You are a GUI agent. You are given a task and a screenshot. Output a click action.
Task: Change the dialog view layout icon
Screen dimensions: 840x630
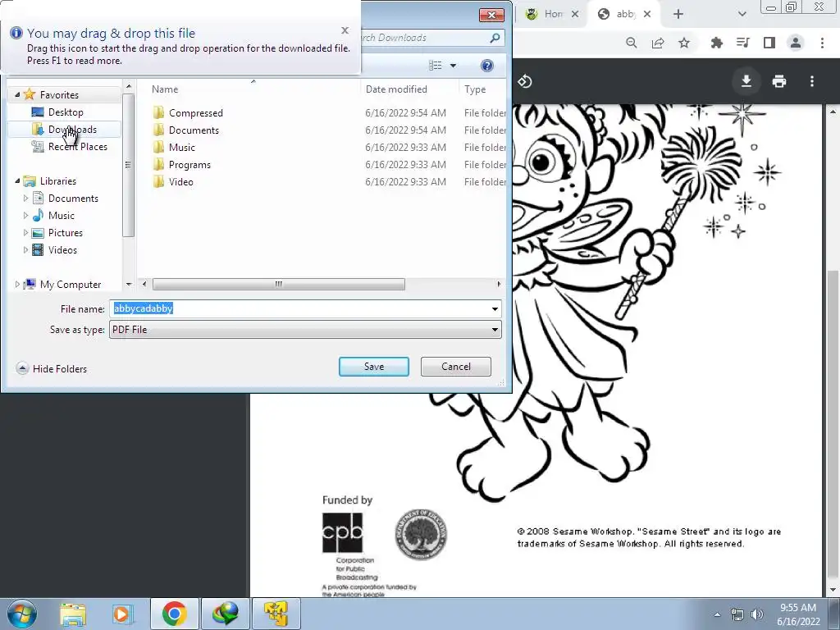coord(435,66)
